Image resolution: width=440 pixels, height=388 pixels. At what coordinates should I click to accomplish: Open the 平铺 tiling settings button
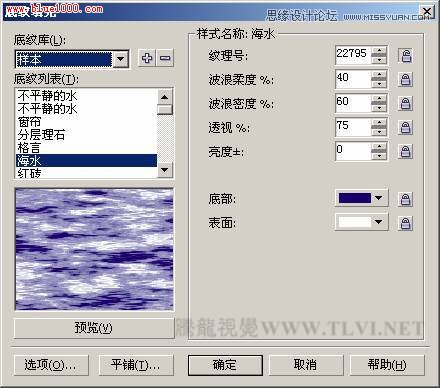click(x=136, y=365)
